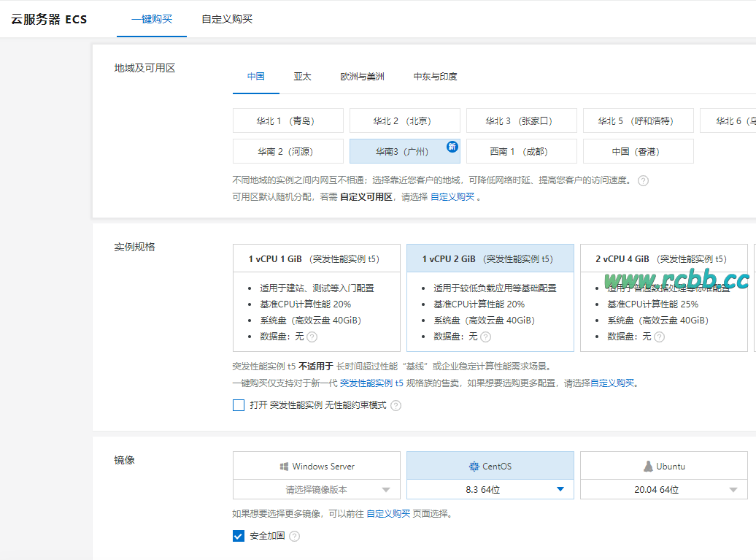
Task: Open Ubuntu 20.04 64位 version dropdown
Action: (663, 490)
